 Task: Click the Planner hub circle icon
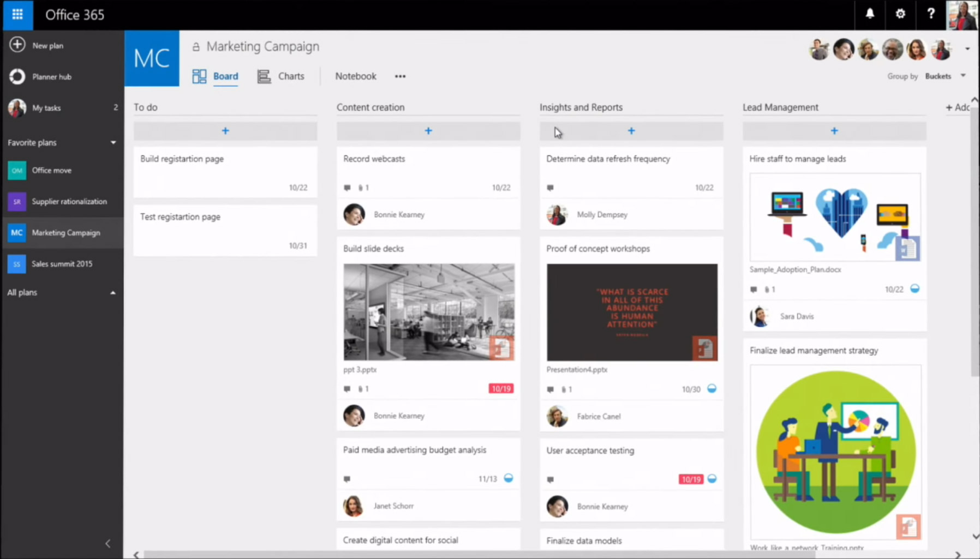pos(17,76)
